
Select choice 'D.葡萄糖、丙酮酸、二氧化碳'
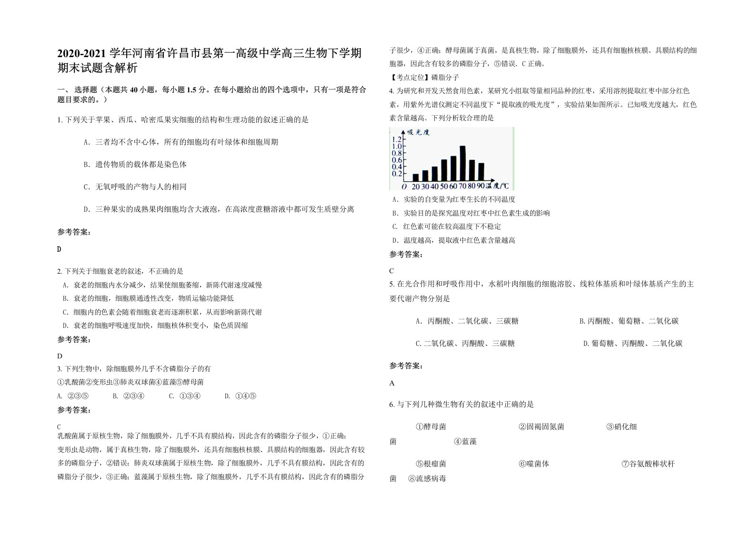[x=633, y=343]
